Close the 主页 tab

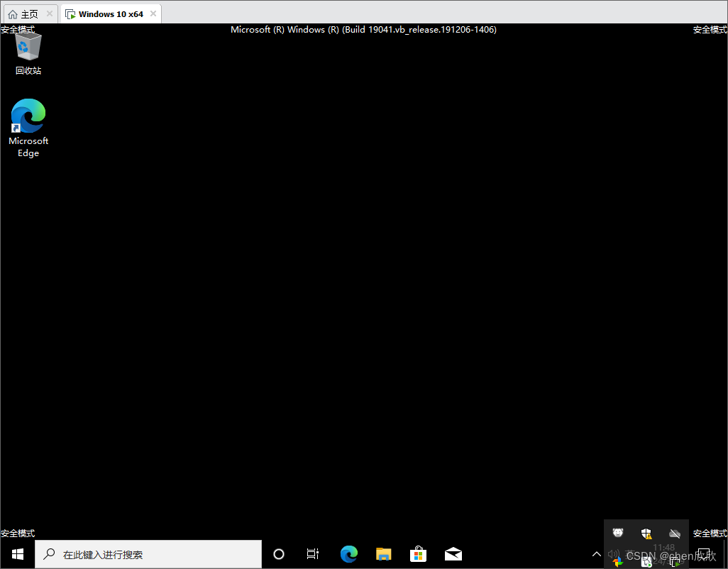tap(49, 14)
